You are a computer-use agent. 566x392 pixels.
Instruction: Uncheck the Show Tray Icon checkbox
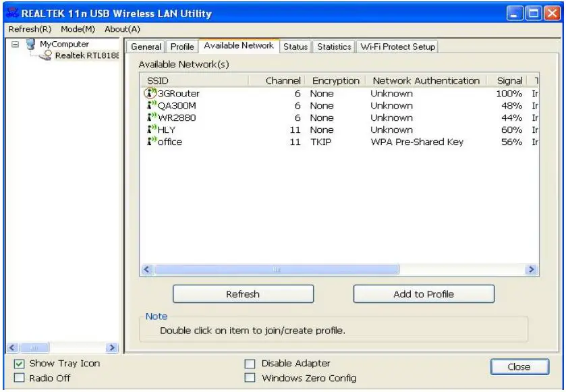point(19,364)
